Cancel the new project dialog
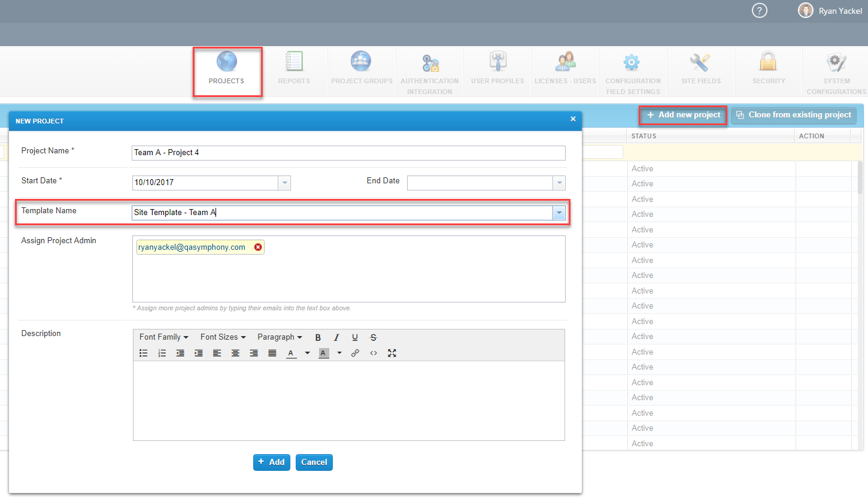The image size is (868, 502). pos(314,462)
